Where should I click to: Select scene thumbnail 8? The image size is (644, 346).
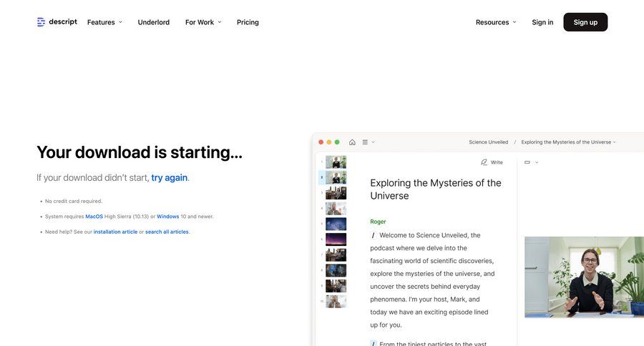pos(336,270)
